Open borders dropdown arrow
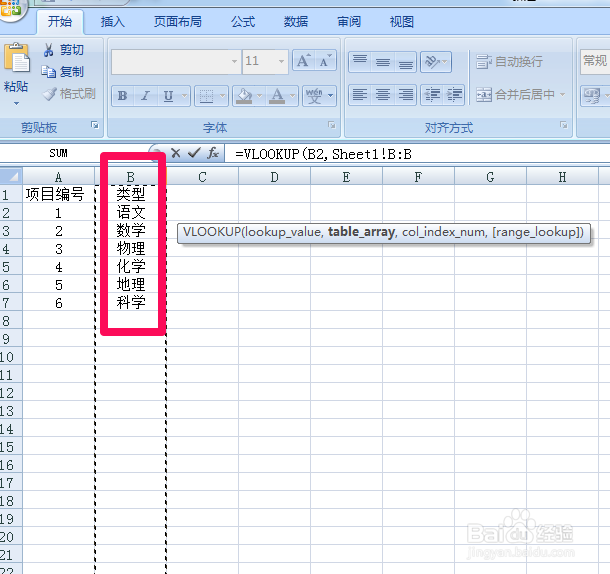The width and height of the screenshot is (610, 574). (x=223, y=95)
